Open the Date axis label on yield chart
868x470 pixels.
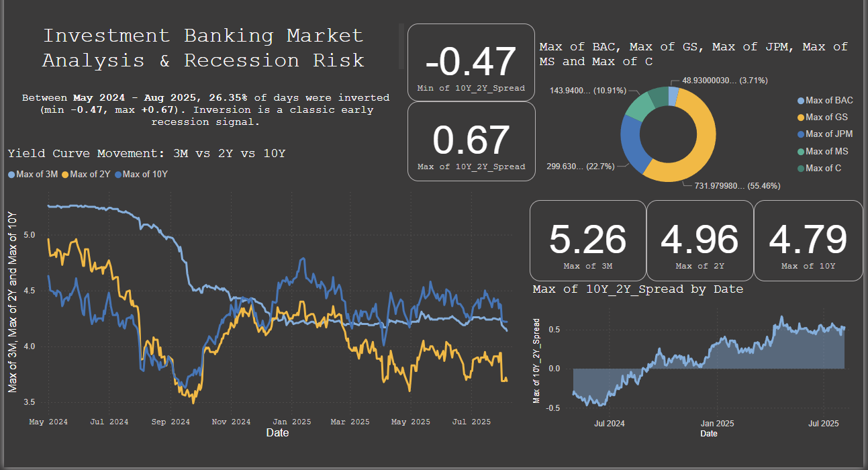(x=278, y=433)
